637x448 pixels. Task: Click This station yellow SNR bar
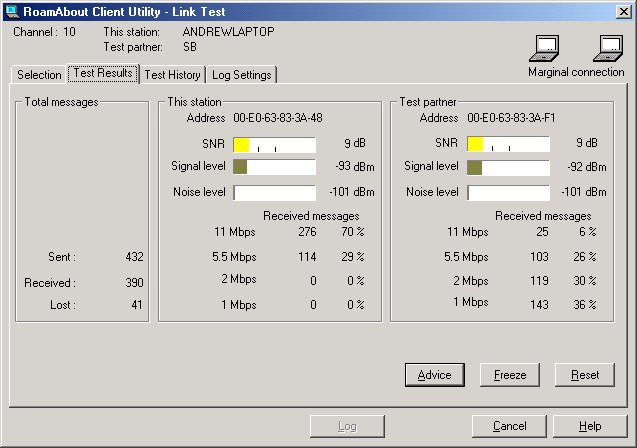(x=242, y=144)
